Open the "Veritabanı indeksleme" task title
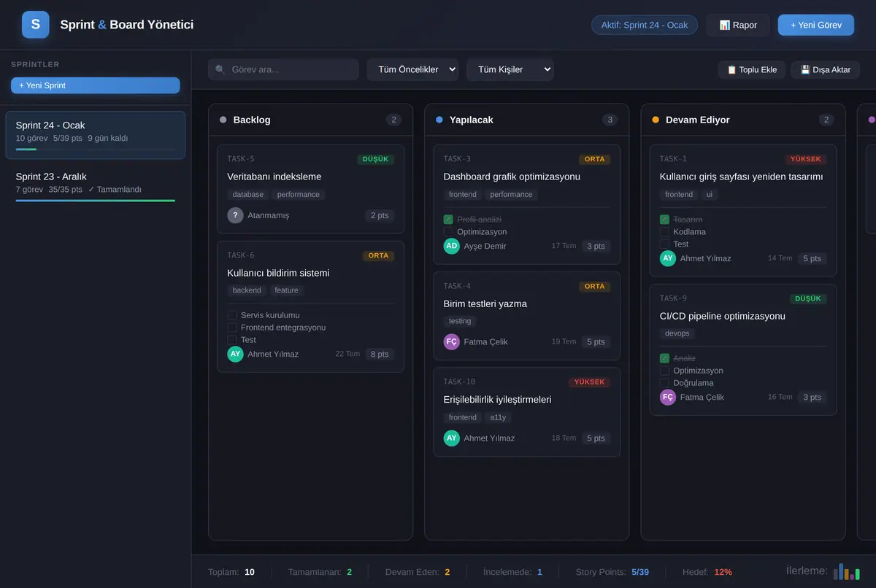 point(274,177)
